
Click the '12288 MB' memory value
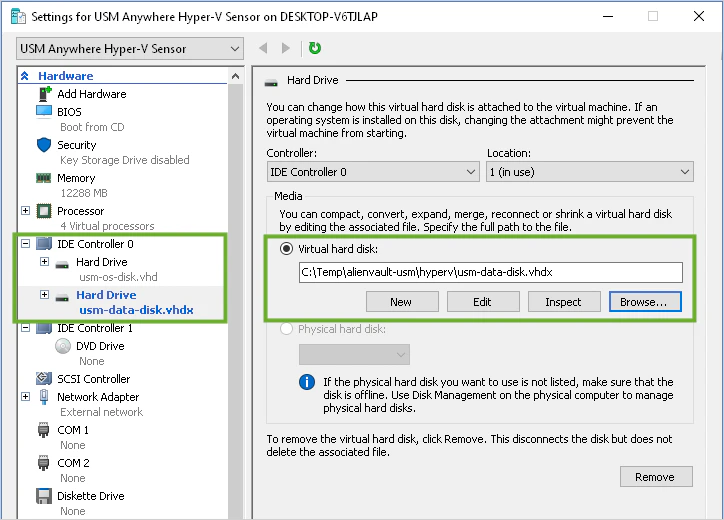[84, 193]
